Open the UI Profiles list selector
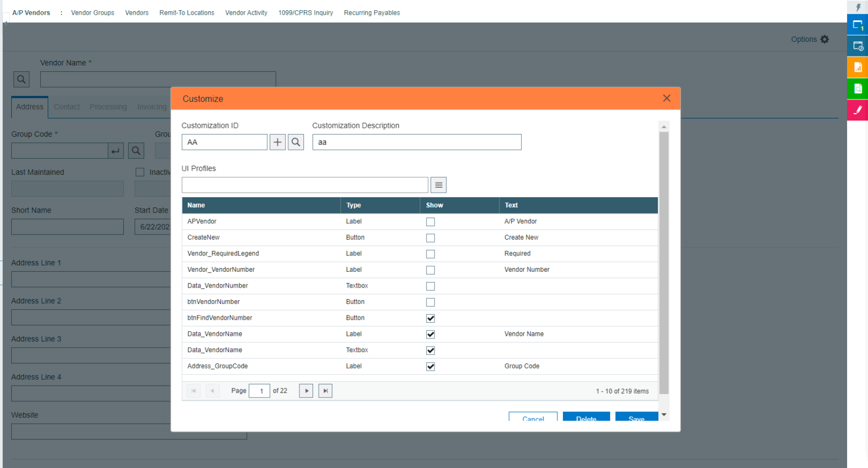This screenshot has height=468, width=868. [439, 185]
